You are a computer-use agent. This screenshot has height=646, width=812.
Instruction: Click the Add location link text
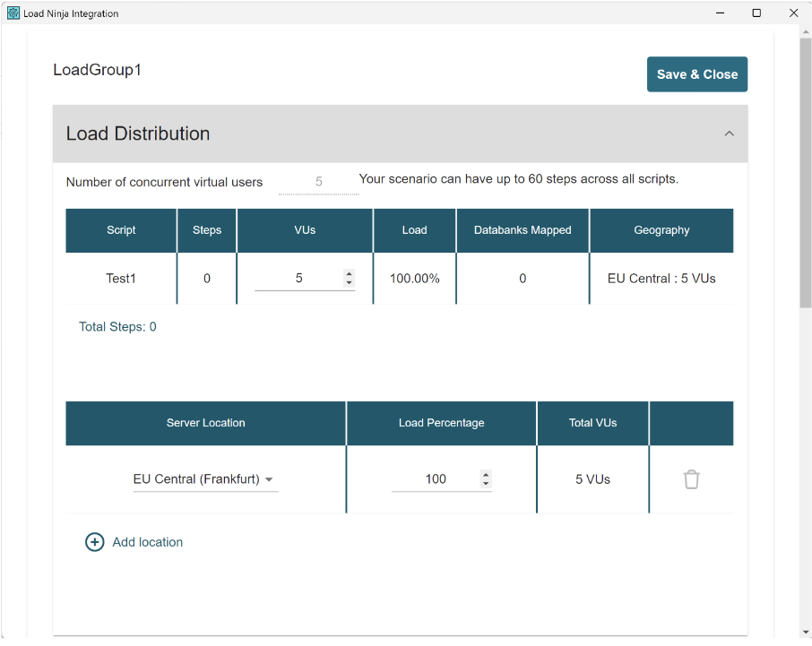click(x=148, y=542)
